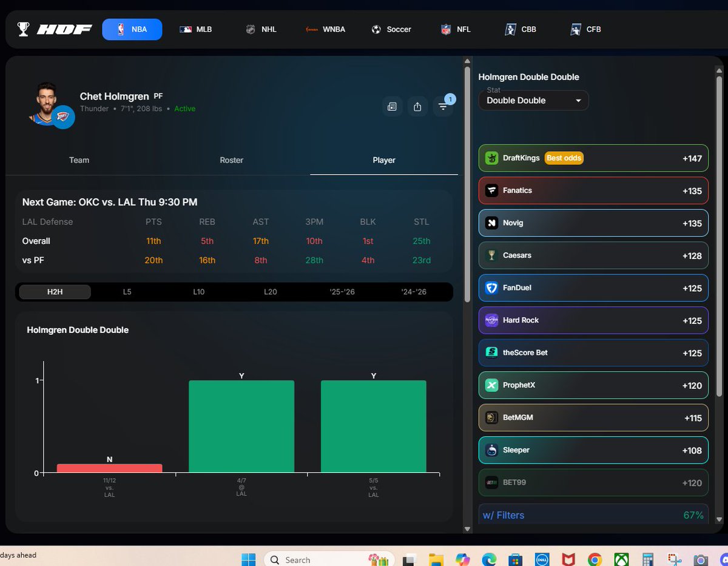
Task: Select the Player tab
Action: tap(384, 160)
